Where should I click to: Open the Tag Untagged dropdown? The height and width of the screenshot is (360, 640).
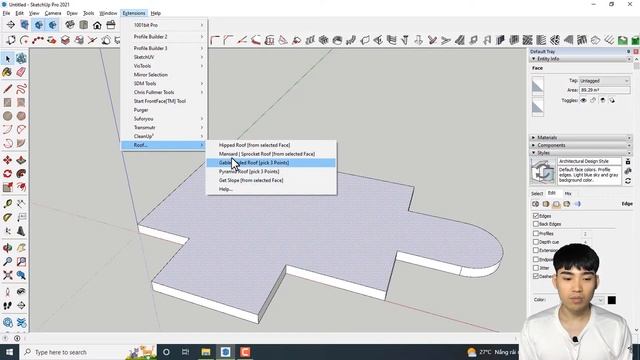(x=604, y=81)
